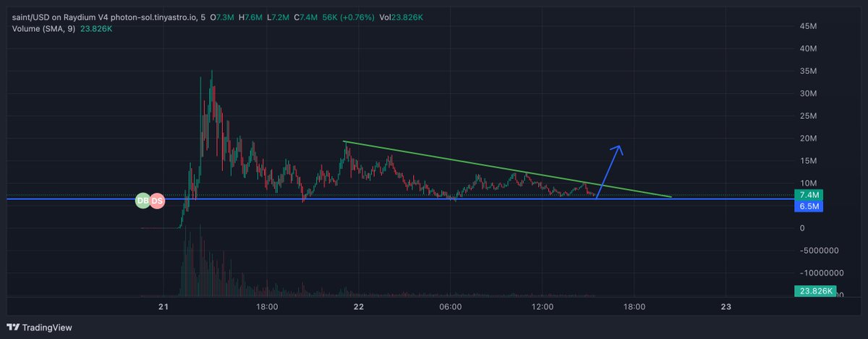The image size is (868, 339).
Task: Click the 06:00 time axis label
Action: (x=450, y=308)
